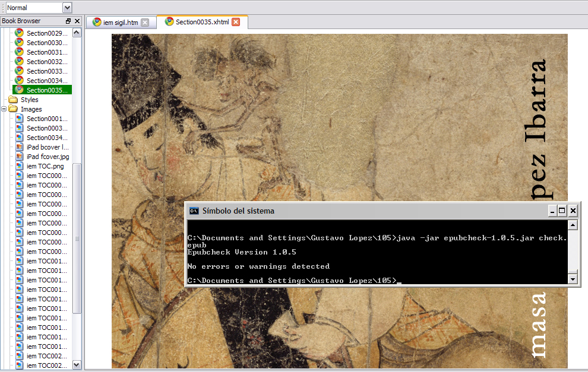Click the Section0029 file icon
This screenshot has height=372, width=588.
[x=19, y=33]
